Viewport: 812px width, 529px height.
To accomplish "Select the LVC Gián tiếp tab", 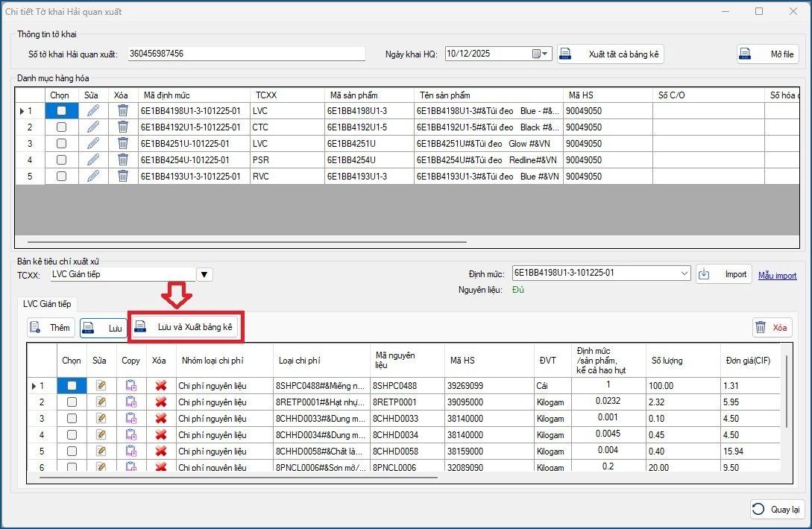I will point(45,303).
